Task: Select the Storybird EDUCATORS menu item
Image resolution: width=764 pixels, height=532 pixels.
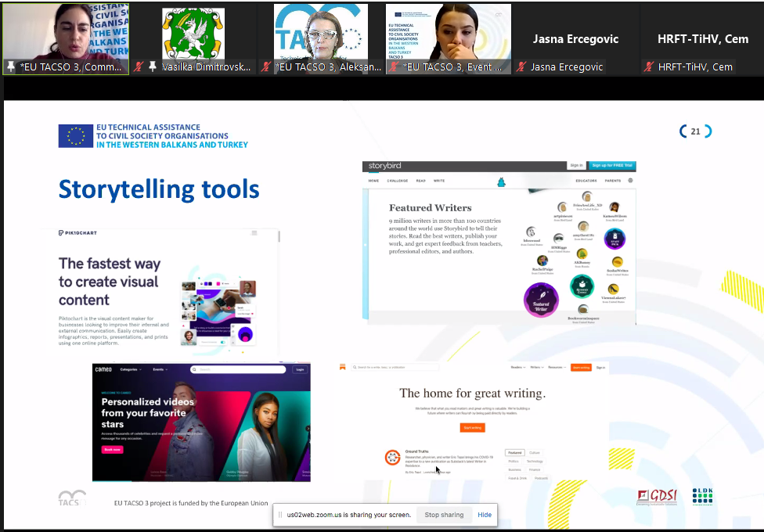Action: click(x=586, y=181)
